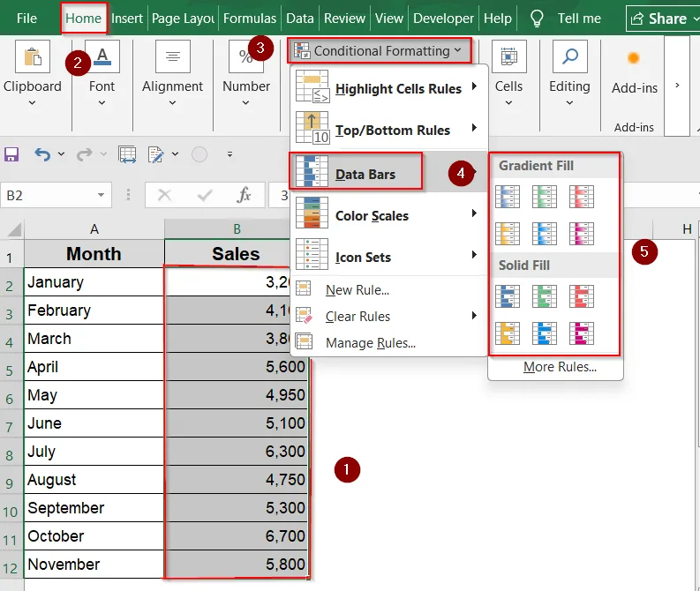
Task: Select the blue gradient fill data bar
Action: click(x=508, y=197)
